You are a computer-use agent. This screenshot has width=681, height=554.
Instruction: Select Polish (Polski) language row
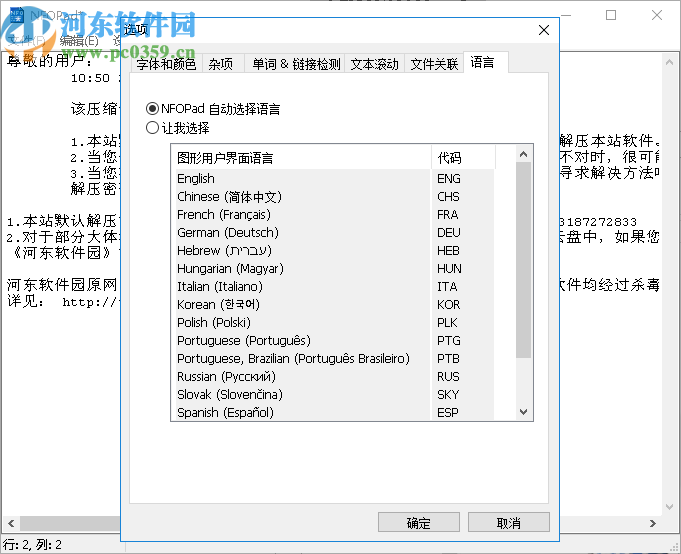pos(301,323)
